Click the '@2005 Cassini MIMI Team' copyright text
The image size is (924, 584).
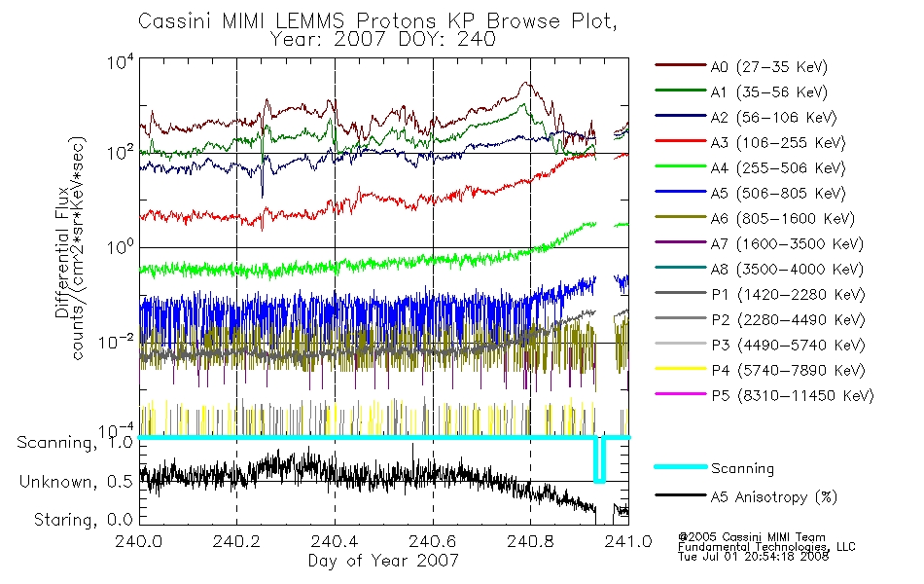tap(751, 537)
